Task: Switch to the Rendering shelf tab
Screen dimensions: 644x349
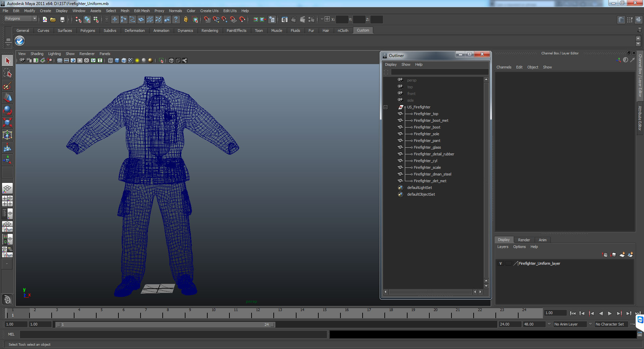Action: tap(210, 31)
